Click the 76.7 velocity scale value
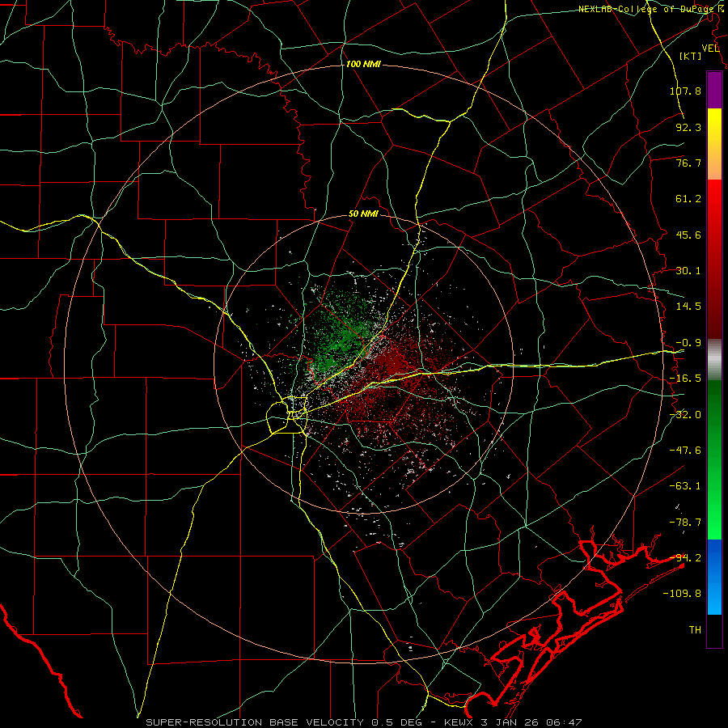This screenshot has width=728, height=728. click(688, 163)
